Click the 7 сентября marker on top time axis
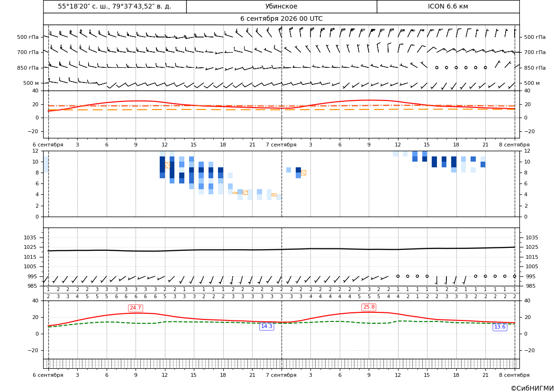The width and height of the screenshot is (554, 392). (x=281, y=145)
